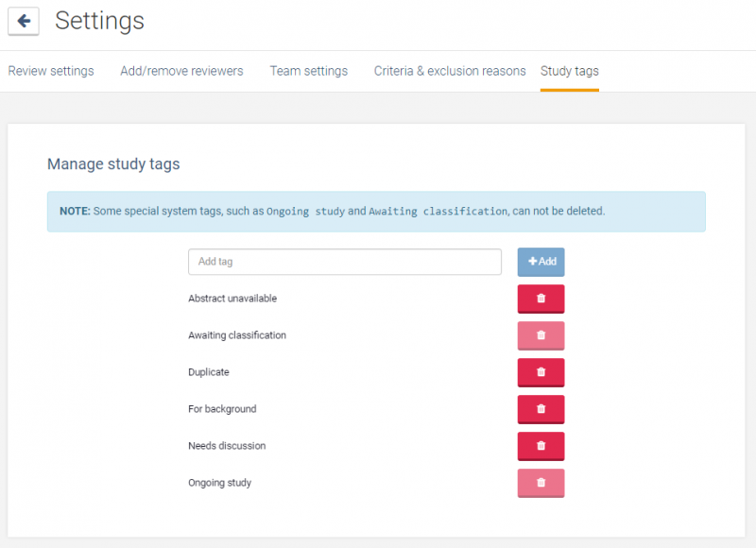Delete the Needs discussion tag
Image resolution: width=756 pixels, height=548 pixels.
coord(541,446)
